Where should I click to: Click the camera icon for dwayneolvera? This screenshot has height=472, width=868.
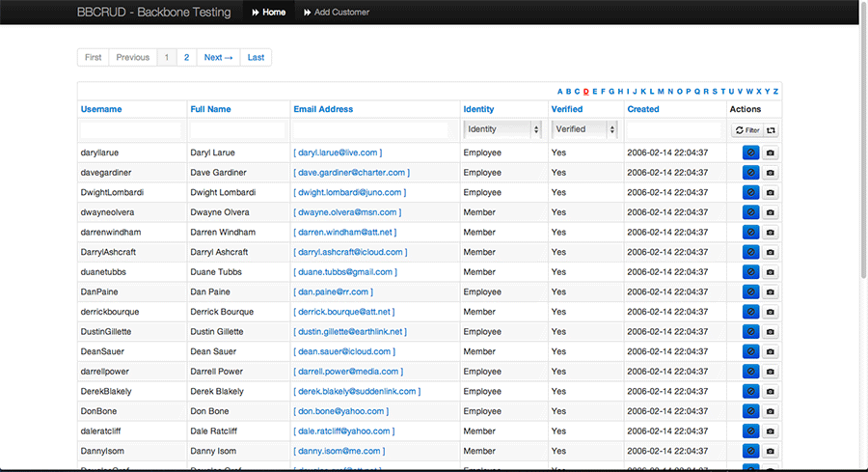[770, 212]
